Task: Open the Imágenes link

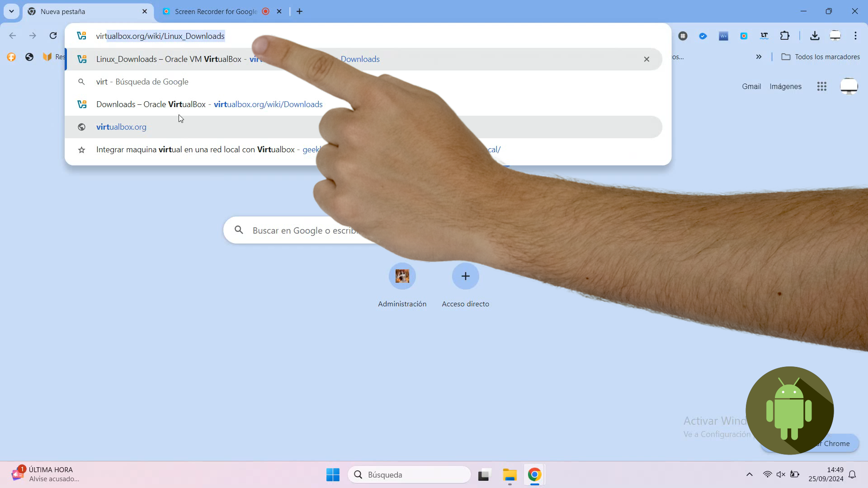Action: click(785, 86)
